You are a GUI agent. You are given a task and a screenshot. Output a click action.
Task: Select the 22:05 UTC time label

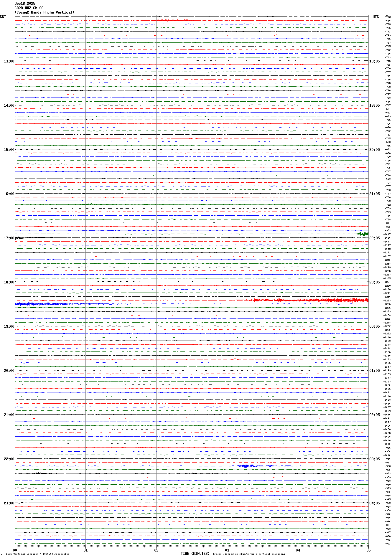374,238
